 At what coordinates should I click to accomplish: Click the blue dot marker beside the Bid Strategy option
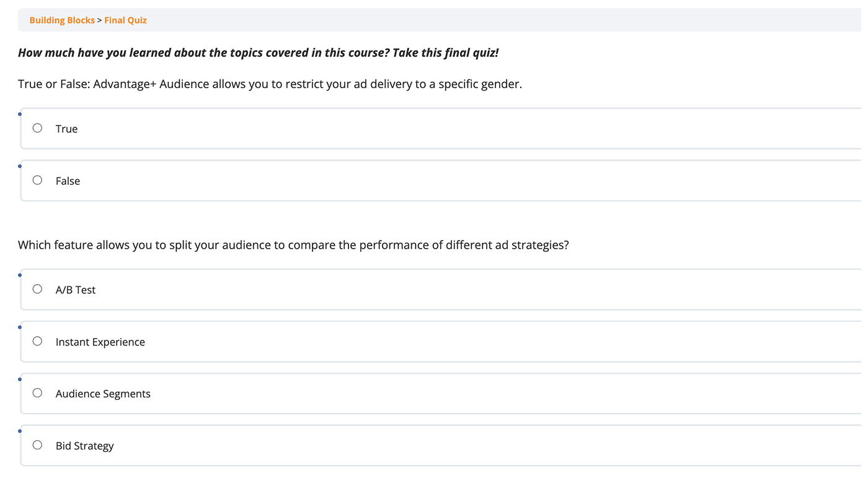click(x=20, y=431)
